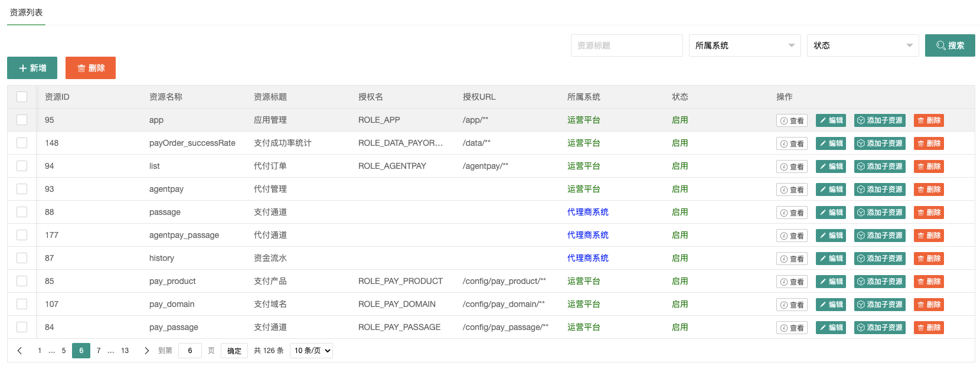Switch to the 资源列表 tab
Image resolution: width=980 pixels, height=366 pixels.
(26, 12)
